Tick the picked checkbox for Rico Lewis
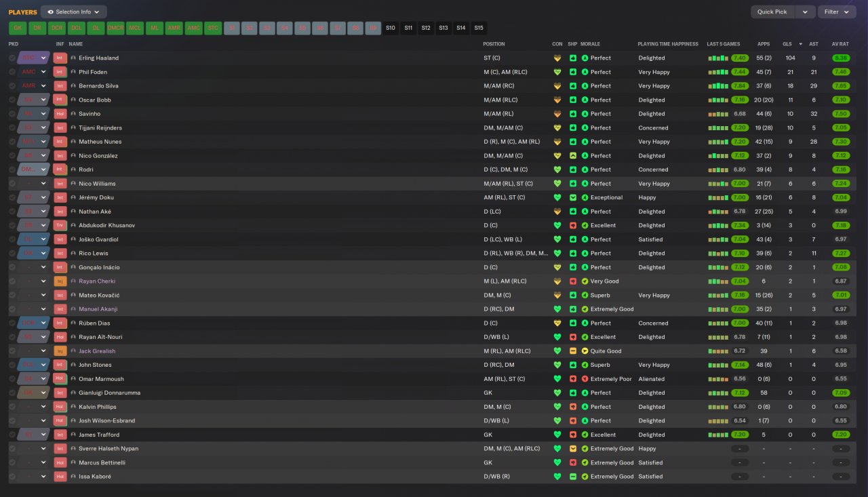 click(x=12, y=254)
